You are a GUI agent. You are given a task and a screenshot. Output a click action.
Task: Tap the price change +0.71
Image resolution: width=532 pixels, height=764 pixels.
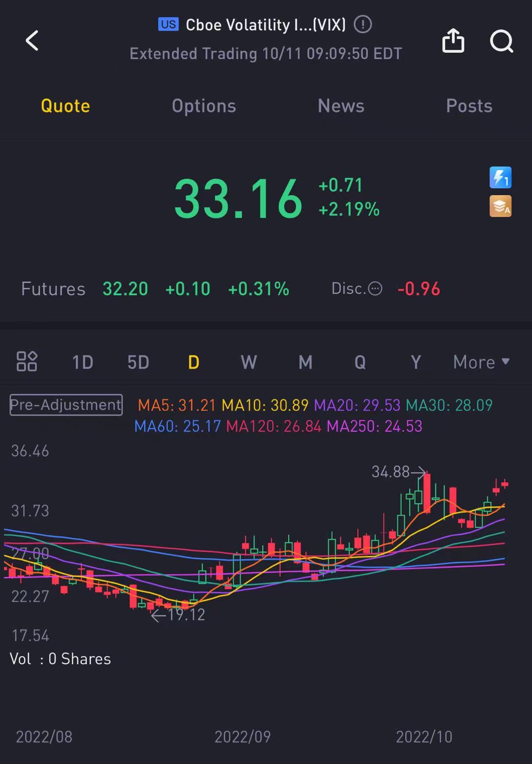point(340,185)
